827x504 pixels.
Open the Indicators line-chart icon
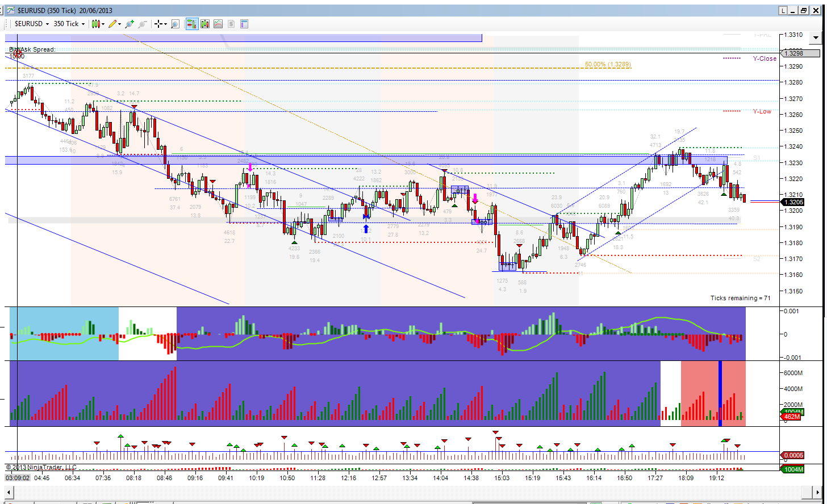click(x=218, y=24)
